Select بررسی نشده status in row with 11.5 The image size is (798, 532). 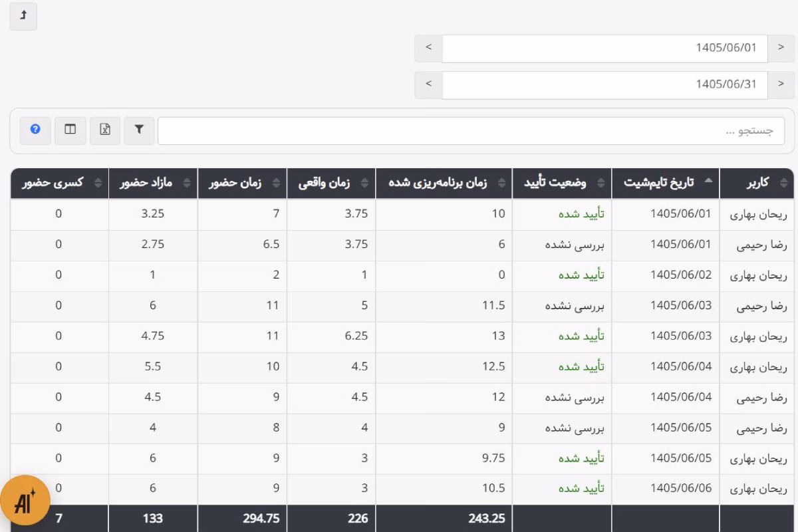click(575, 305)
